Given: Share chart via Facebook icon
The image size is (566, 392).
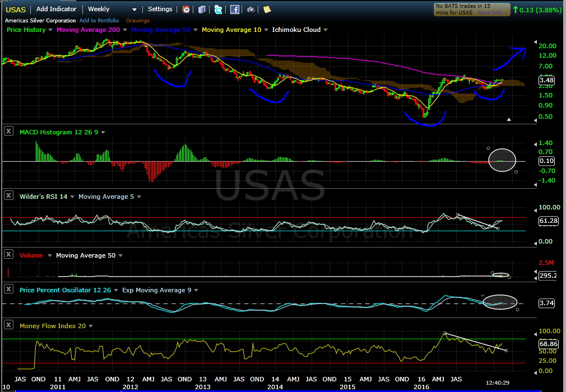Looking at the screenshot, I should [235, 10].
